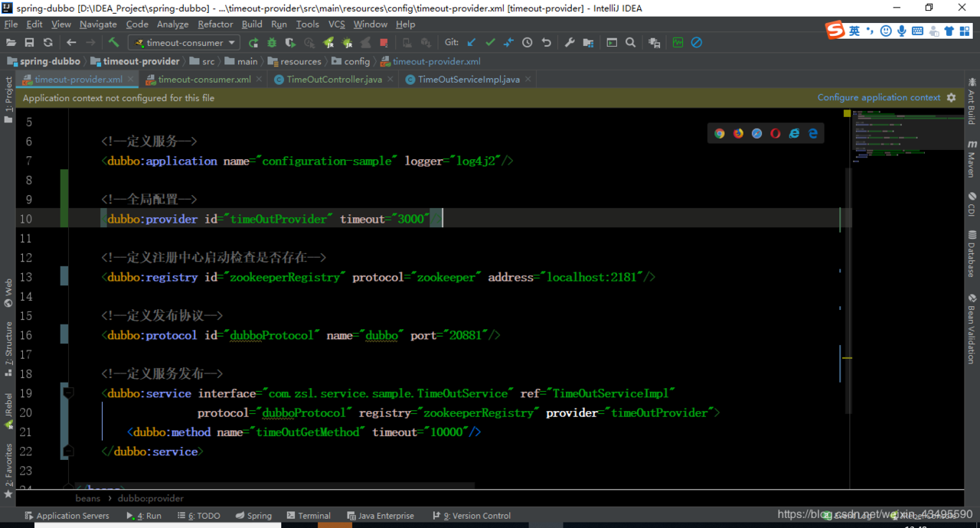Open Settings wrench icon

pos(570,43)
